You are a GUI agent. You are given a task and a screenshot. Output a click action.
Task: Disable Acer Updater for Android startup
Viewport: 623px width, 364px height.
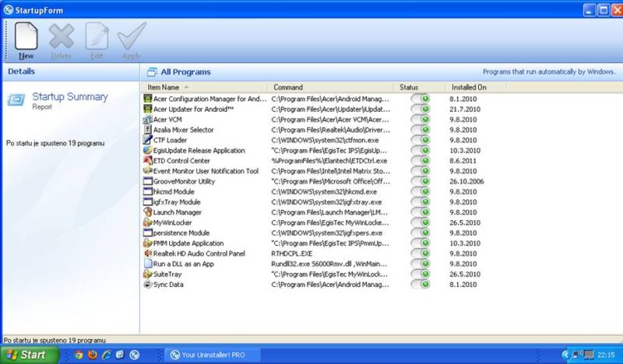(421, 109)
